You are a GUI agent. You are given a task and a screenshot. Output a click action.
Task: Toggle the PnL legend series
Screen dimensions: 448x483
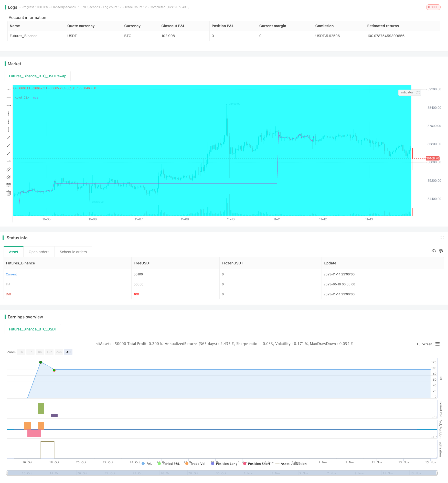(147, 464)
